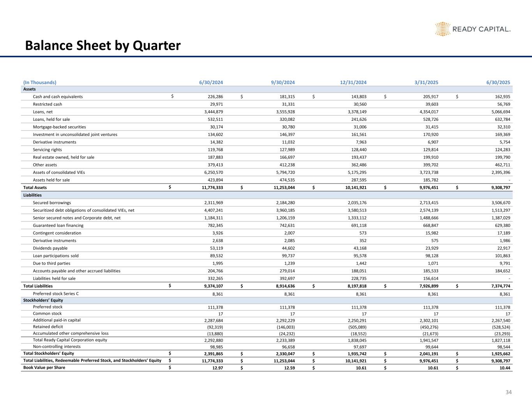This screenshot has height=411, width=532.
Task: Click the 6/30/2025 column header
Action: tap(498, 82)
